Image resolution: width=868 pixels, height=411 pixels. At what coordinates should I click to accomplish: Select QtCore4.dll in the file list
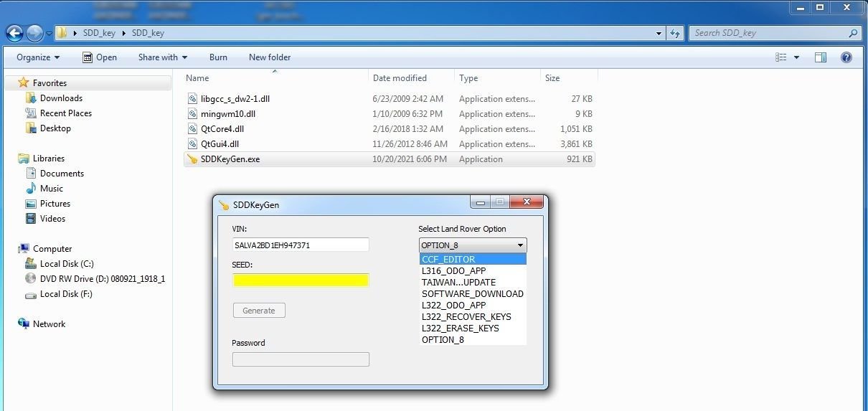(222, 129)
